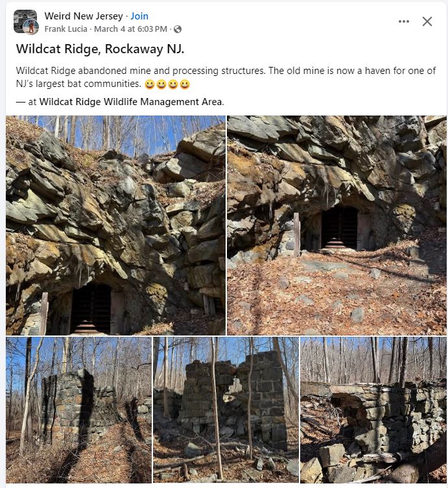
Task: Click the post description about bat communities
Action: [x=226, y=77]
